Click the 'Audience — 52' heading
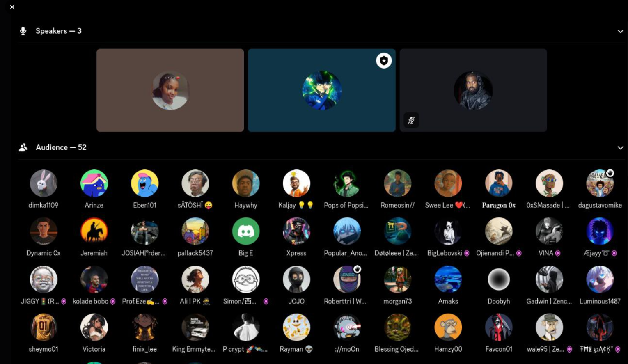Image resolution: width=628 pixels, height=364 pixels. [61, 147]
